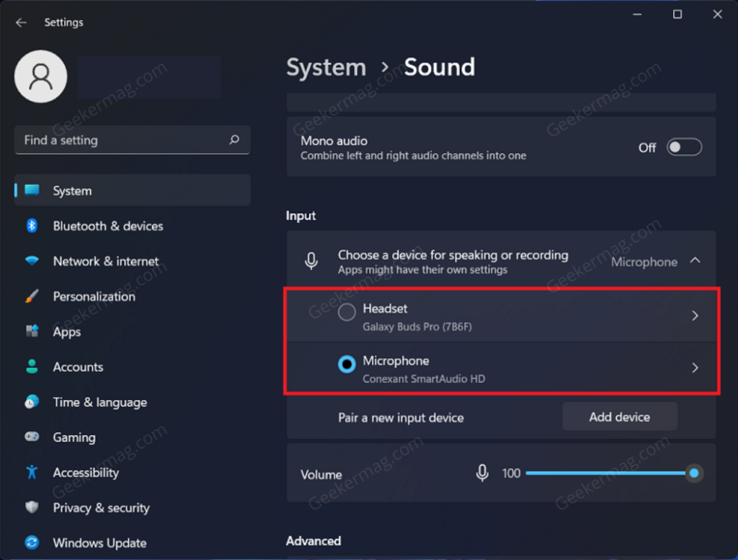Open Privacy & security settings
The image size is (738, 560).
[133, 508]
